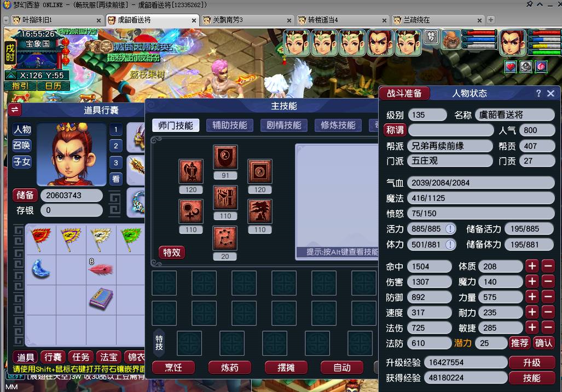Image resolution: width=562 pixels, height=392 pixels.
Task: Open the 修炼技能 skills tab
Action: (338, 125)
